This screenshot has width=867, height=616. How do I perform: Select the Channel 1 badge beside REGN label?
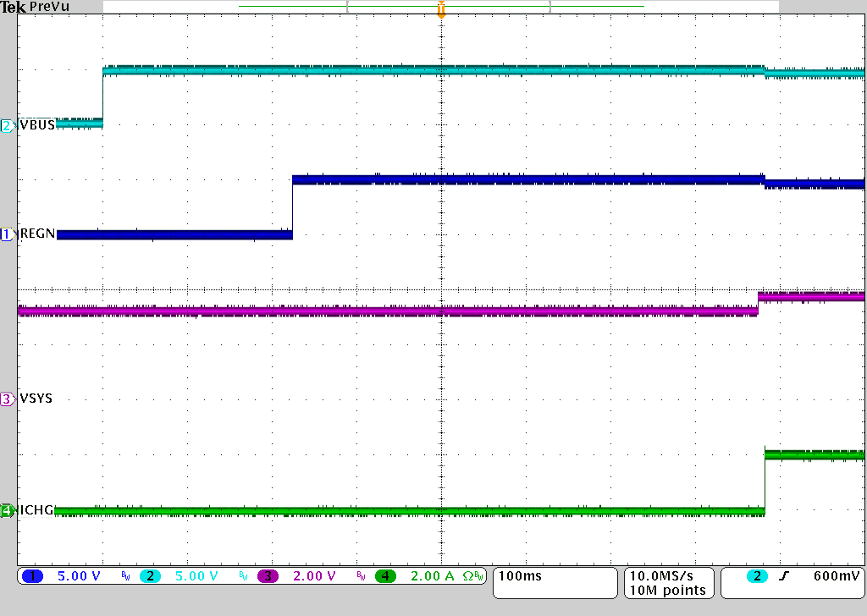pos(7,234)
